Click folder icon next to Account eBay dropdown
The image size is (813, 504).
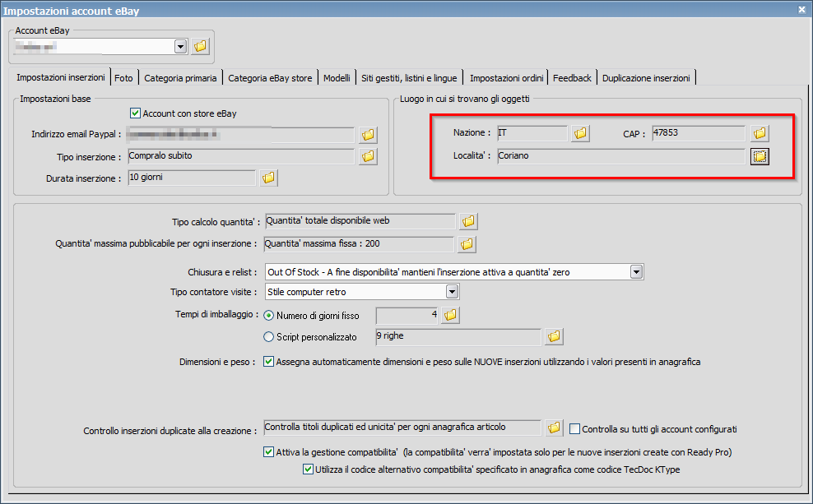[x=200, y=46]
